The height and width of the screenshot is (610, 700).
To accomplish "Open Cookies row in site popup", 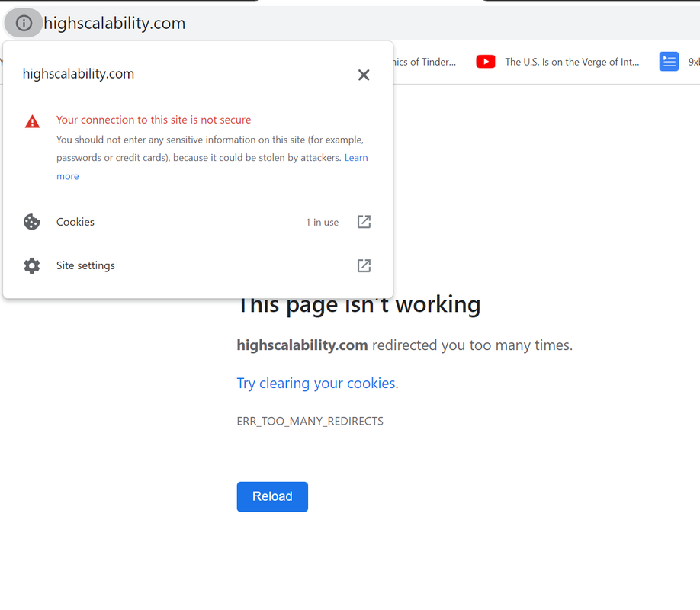I will pyautogui.click(x=197, y=222).
